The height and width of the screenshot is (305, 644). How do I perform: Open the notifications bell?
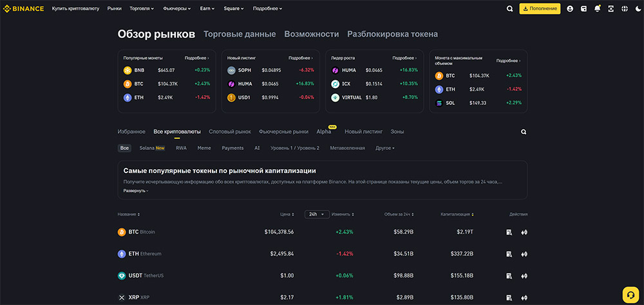pos(597,8)
